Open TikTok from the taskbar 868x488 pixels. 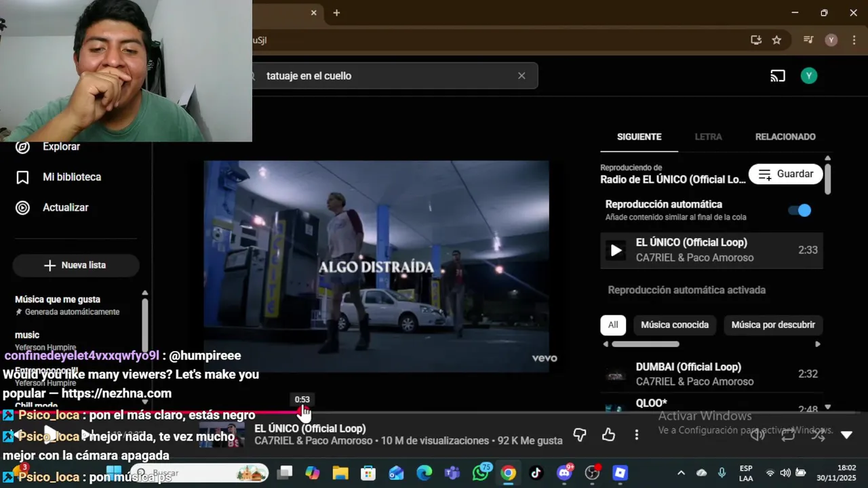536,473
